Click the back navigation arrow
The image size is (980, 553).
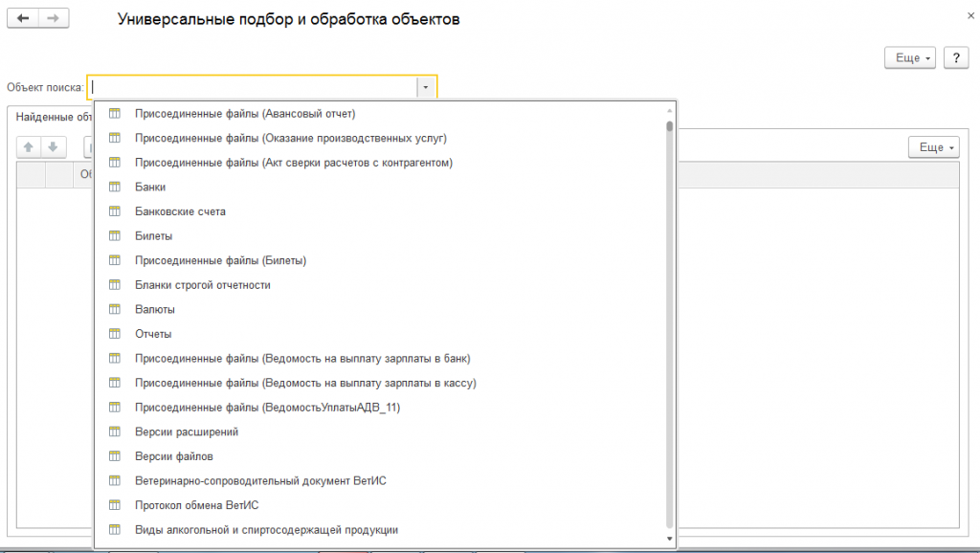23,18
